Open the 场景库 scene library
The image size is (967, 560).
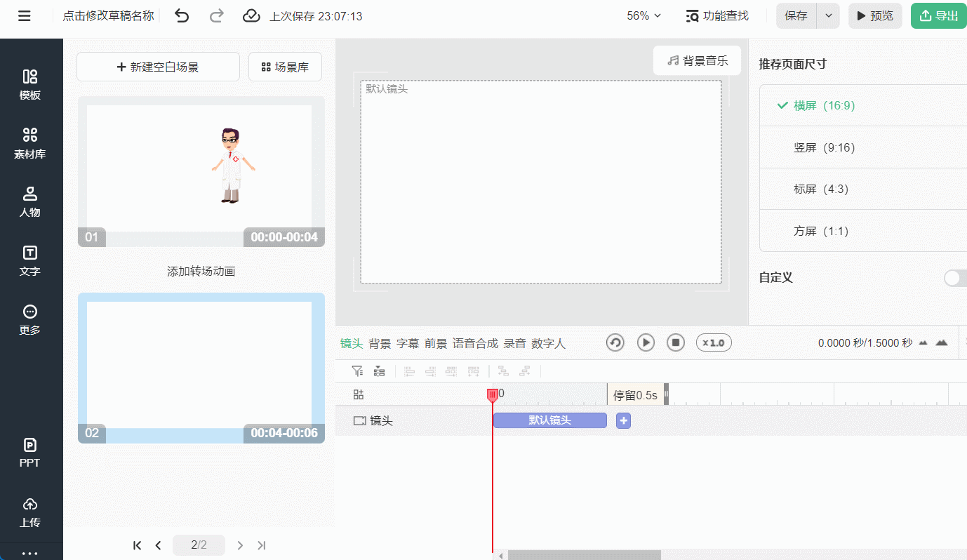click(285, 67)
